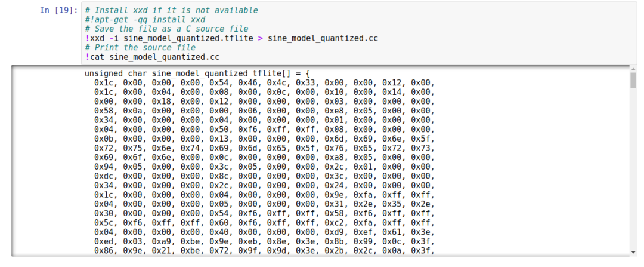
Task: Click the output row starting with 0x30, 0x00
Action: [x=264, y=214]
